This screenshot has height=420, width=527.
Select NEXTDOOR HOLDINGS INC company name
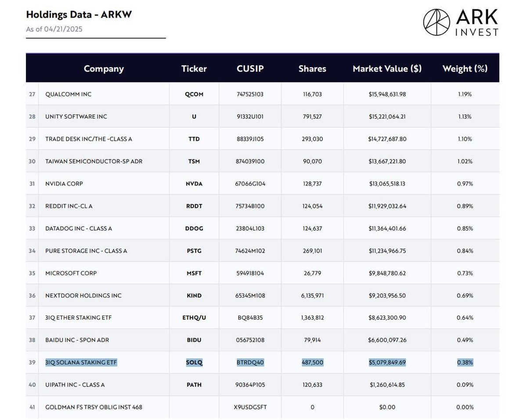pos(83,296)
